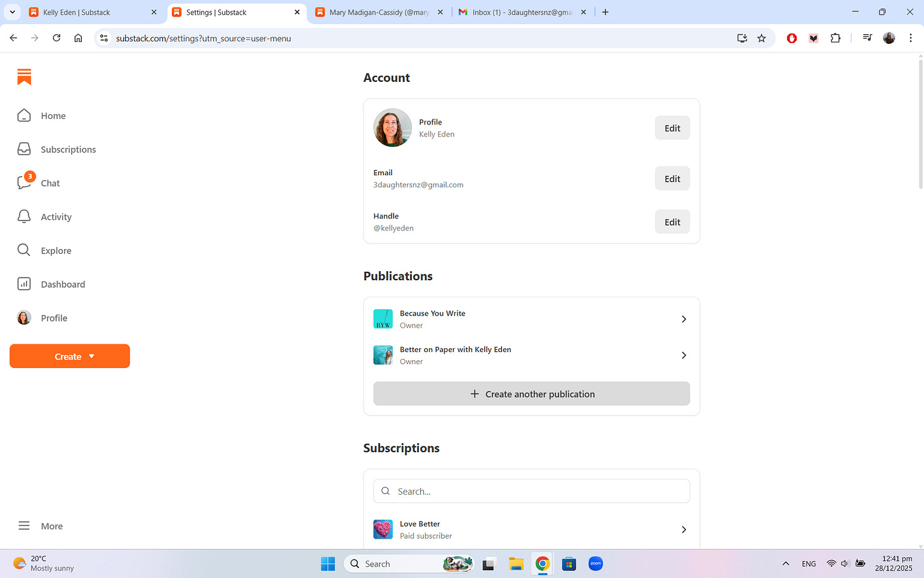
Task: Open the Chrome profile avatar
Action: tap(889, 38)
